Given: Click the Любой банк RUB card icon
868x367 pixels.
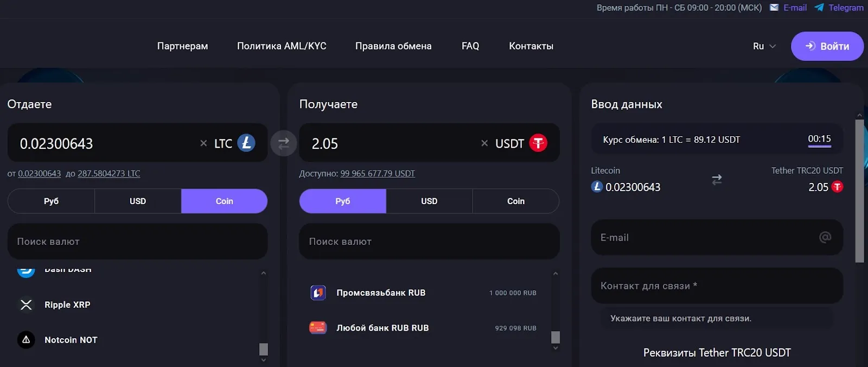Looking at the screenshot, I should [x=318, y=328].
